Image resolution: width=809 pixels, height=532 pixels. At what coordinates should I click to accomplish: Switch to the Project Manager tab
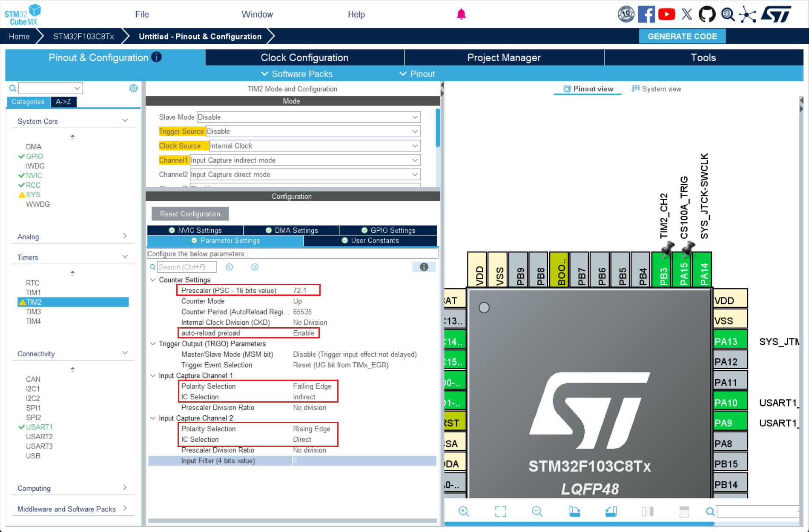point(504,57)
